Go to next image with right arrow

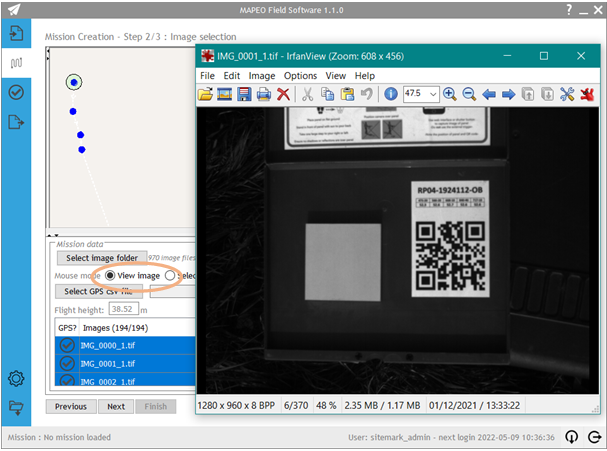[x=508, y=94]
